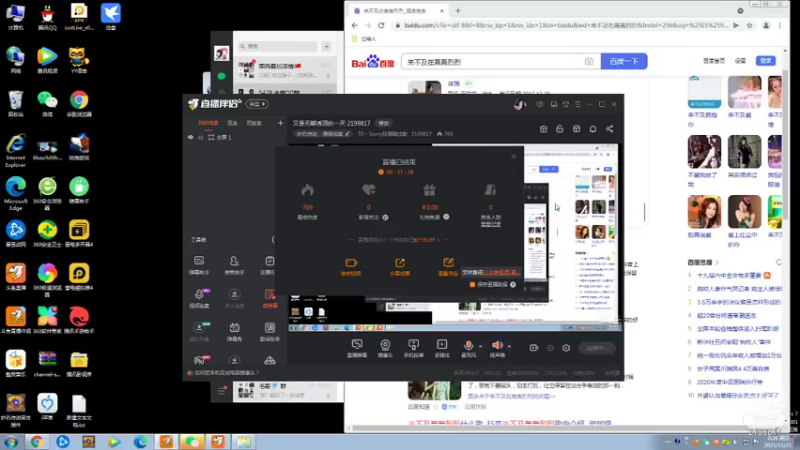800x450 pixels.
Task: Mute the microphone in the bottom bar
Action: click(468, 346)
